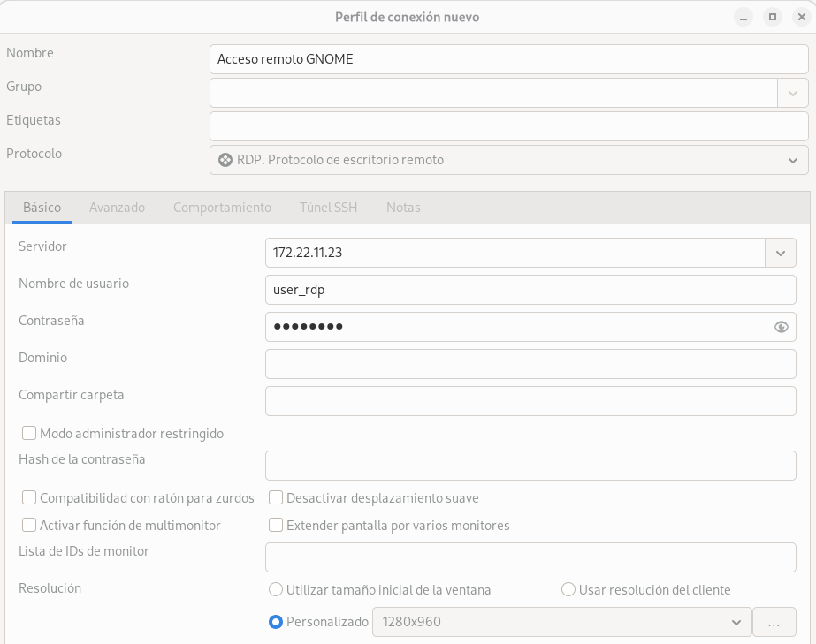Choose the Personalizado resolution radio button

[276, 622]
